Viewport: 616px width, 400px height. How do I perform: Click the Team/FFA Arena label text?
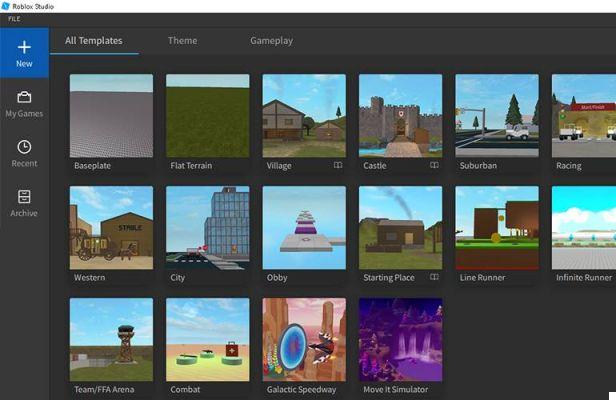[x=104, y=389]
